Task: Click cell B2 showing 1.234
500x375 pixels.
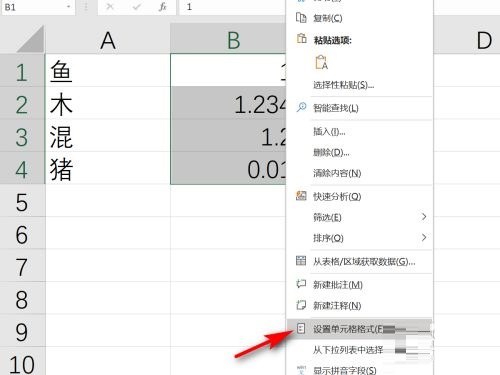Action: click(x=228, y=103)
